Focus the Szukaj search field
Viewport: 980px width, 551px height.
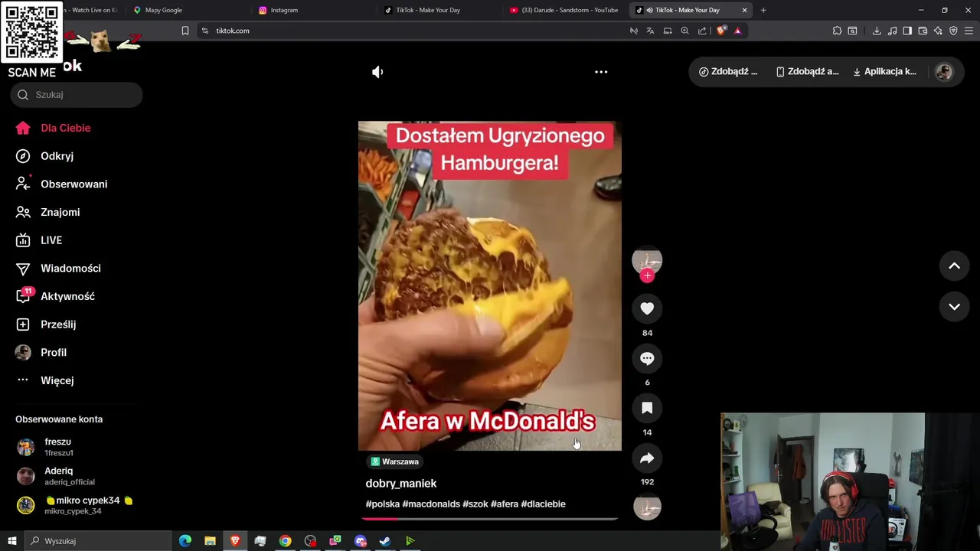point(77,95)
